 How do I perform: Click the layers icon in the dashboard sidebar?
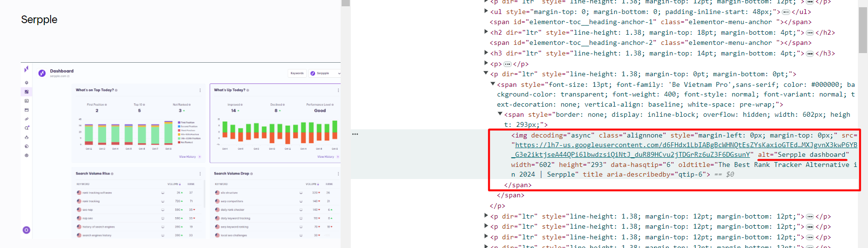[x=27, y=83]
